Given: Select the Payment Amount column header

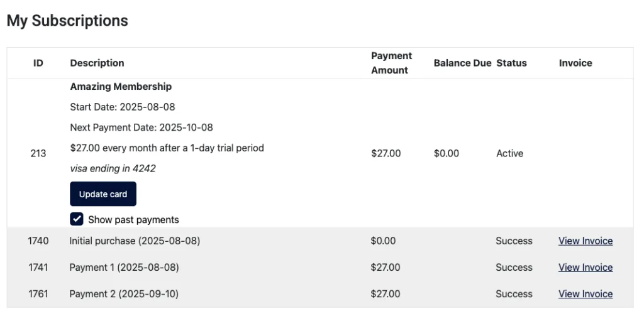Looking at the screenshot, I should [x=391, y=63].
